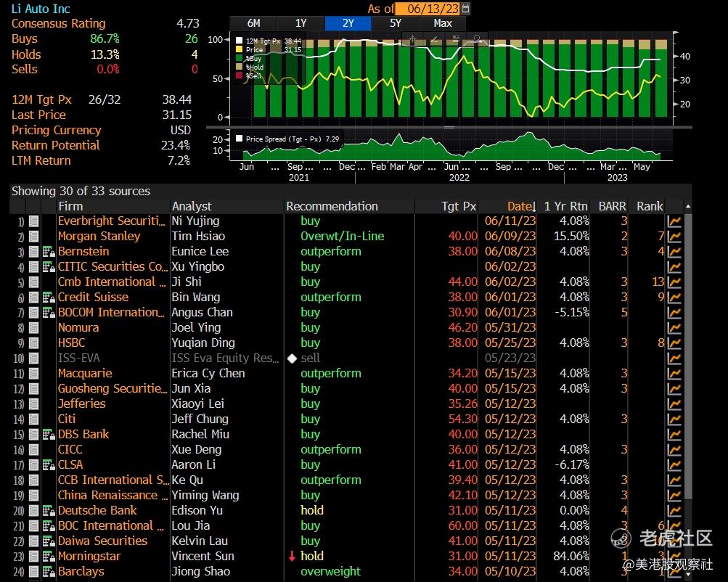728x582 pixels.
Task: Switch the chart to the 5Y period
Action: coord(395,23)
